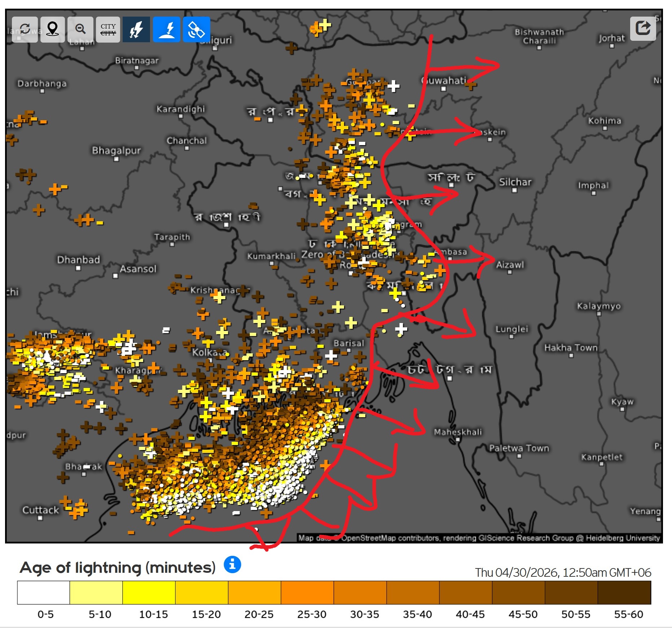
Task: Toggle the double lightning bolts layer
Action: tap(136, 29)
